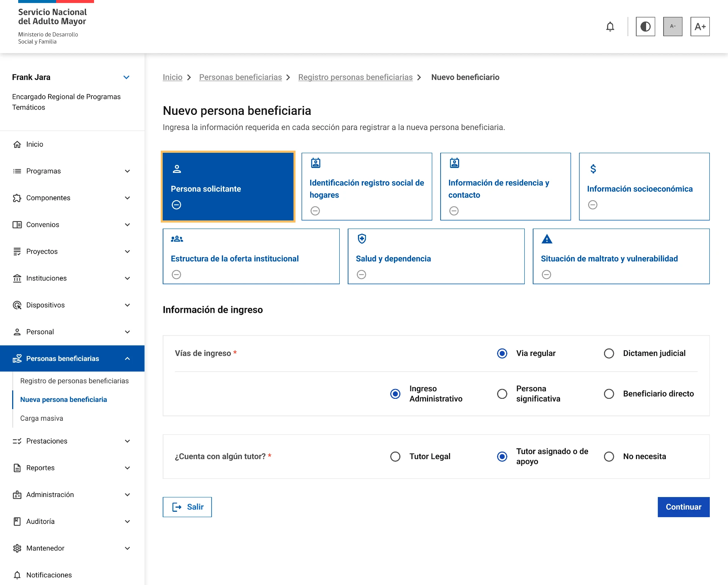The image size is (728, 585).
Task: Click the gear icon beside Mantenedor
Action: coord(17,548)
